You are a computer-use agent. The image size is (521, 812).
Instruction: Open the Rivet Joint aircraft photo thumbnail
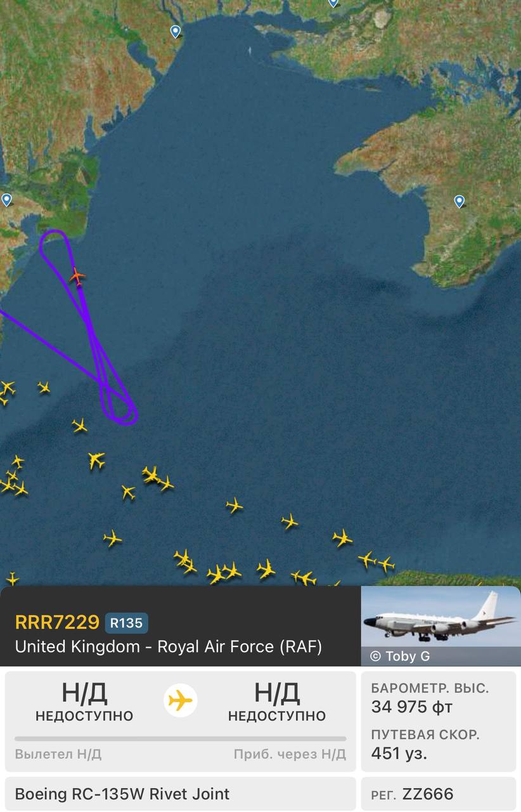click(441, 625)
